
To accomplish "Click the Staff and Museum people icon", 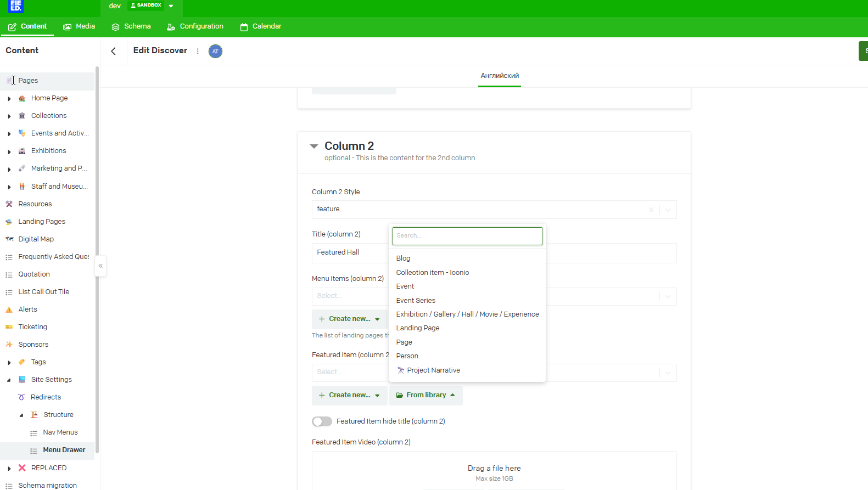I will pyautogui.click(x=22, y=187).
